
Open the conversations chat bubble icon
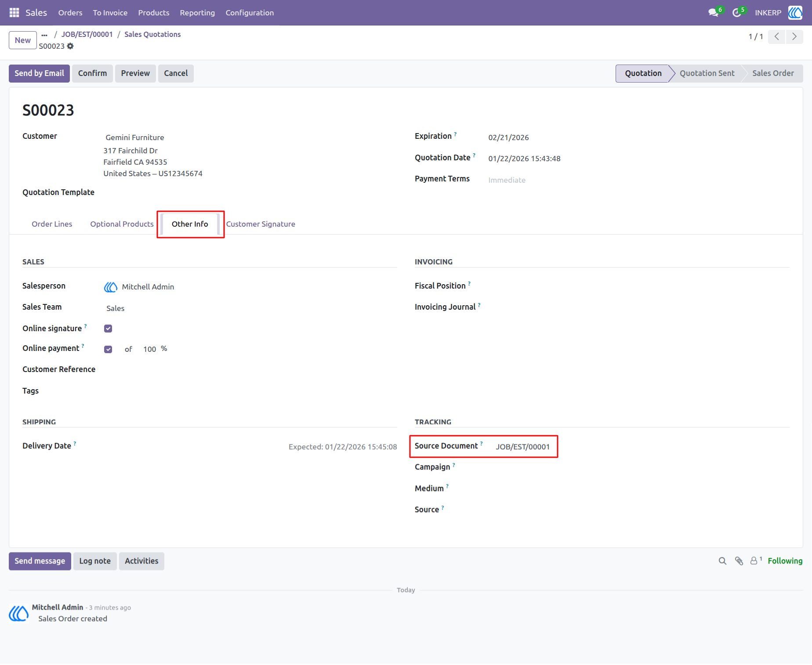click(x=713, y=13)
